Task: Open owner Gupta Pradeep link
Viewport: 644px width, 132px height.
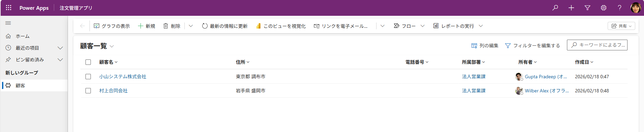Action: [x=546, y=77]
